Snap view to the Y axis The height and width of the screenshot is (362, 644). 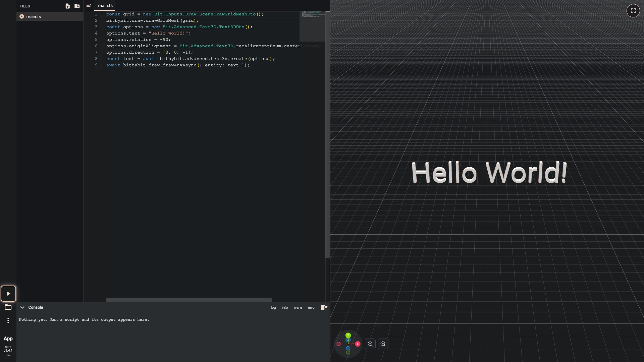(348, 335)
